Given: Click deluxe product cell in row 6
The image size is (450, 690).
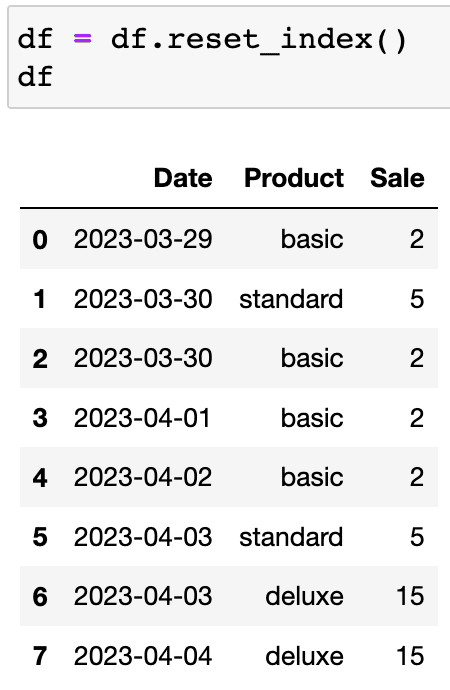Looking at the screenshot, I should [304, 597].
